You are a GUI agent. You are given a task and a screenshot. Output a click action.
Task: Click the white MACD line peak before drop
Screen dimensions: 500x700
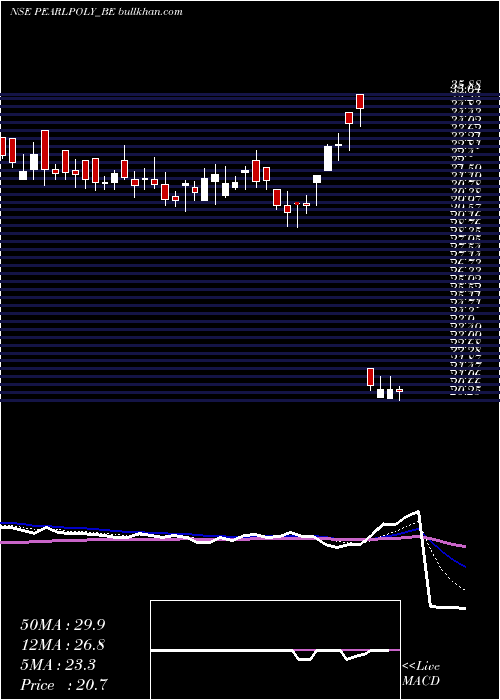418,512
